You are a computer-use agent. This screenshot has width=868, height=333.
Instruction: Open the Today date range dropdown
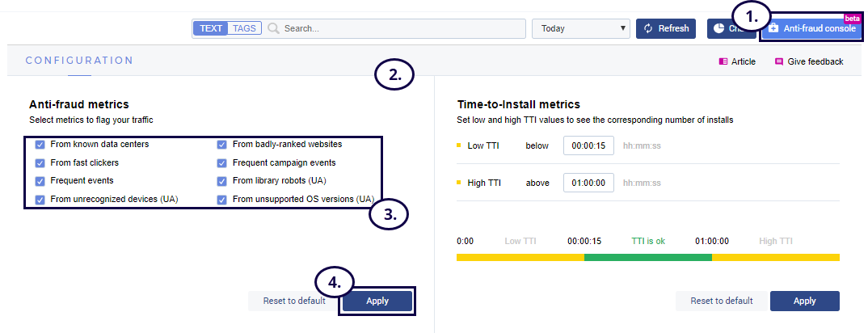click(580, 28)
